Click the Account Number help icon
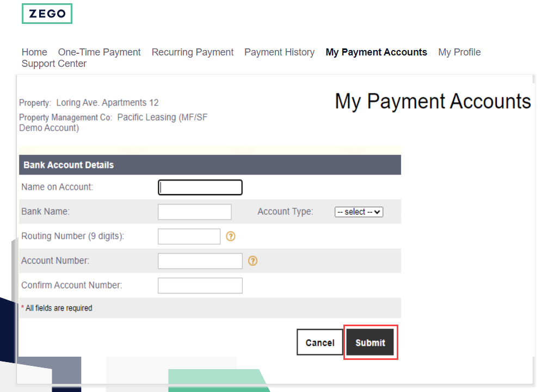The width and height of the screenshot is (542, 392). pos(252,261)
